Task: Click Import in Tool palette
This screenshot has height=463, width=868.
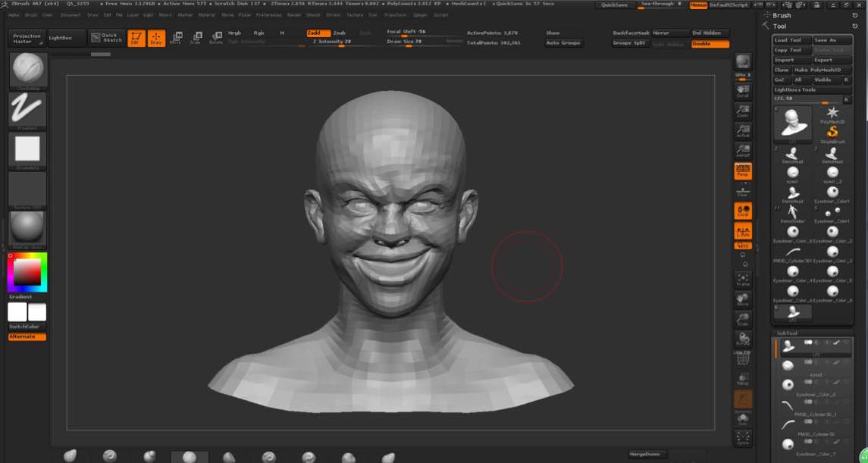Action: click(x=792, y=61)
